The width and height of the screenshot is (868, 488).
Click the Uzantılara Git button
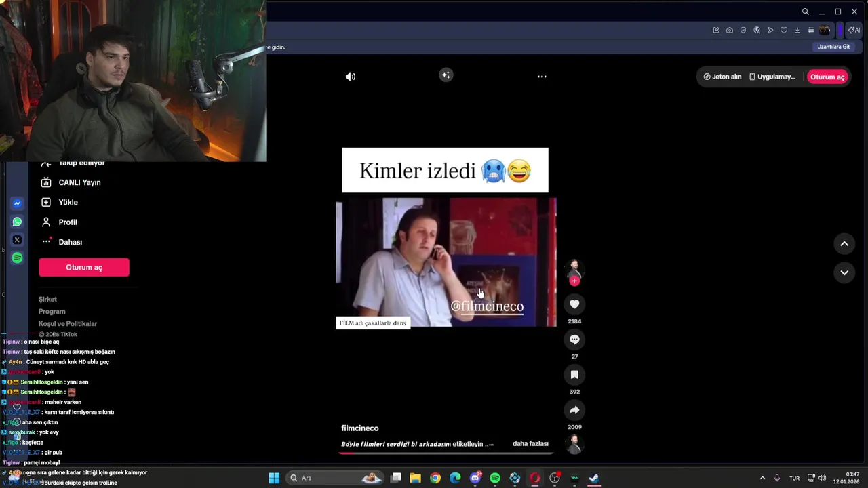click(x=833, y=47)
